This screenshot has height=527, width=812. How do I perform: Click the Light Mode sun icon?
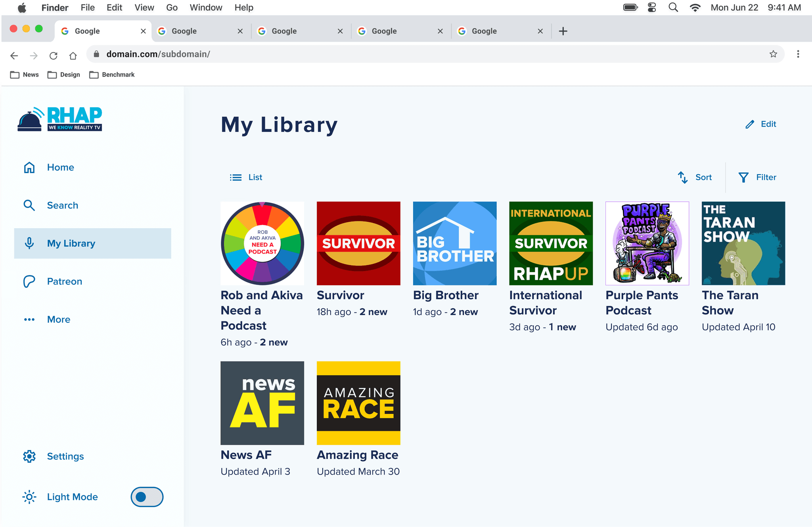click(x=29, y=497)
